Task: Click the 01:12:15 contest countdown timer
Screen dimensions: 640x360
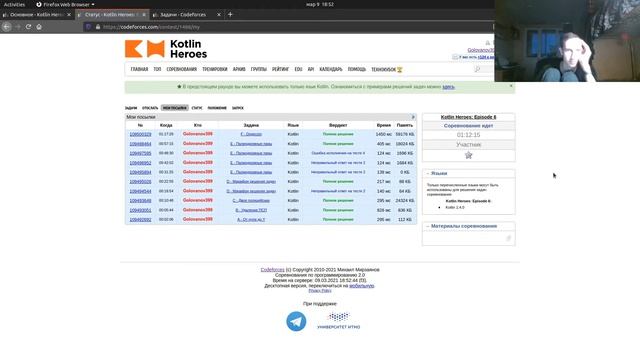Action: tap(469, 135)
